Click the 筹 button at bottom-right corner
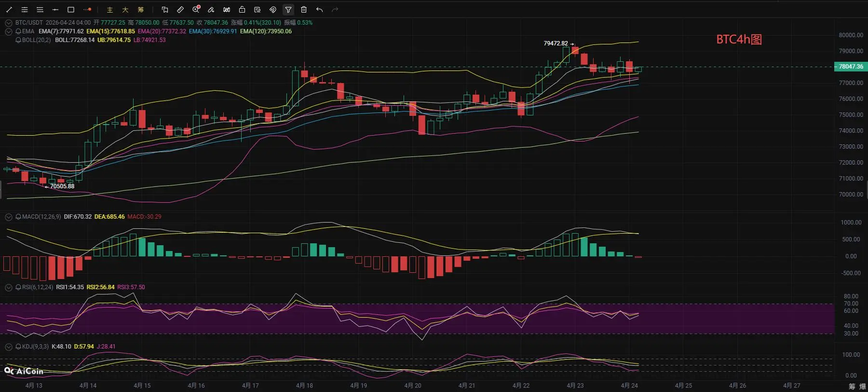Image resolution: width=868 pixels, height=392 pixels. 852,387
